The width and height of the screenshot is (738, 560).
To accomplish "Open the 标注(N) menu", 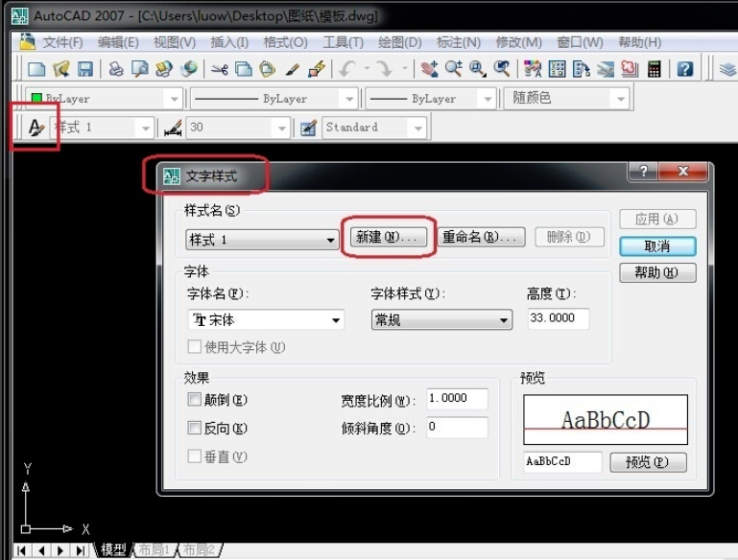I will 459,43.
